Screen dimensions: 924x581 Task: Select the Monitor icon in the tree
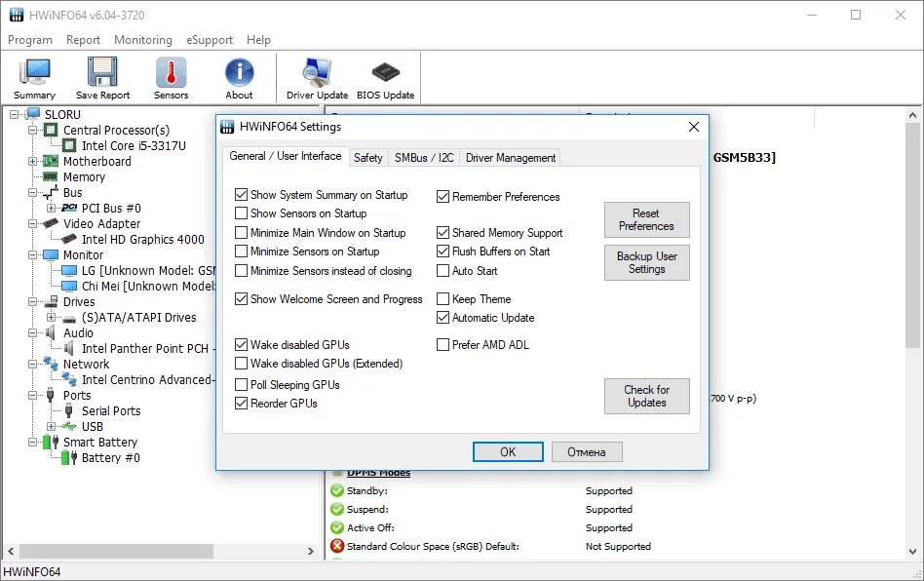(x=52, y=254)
